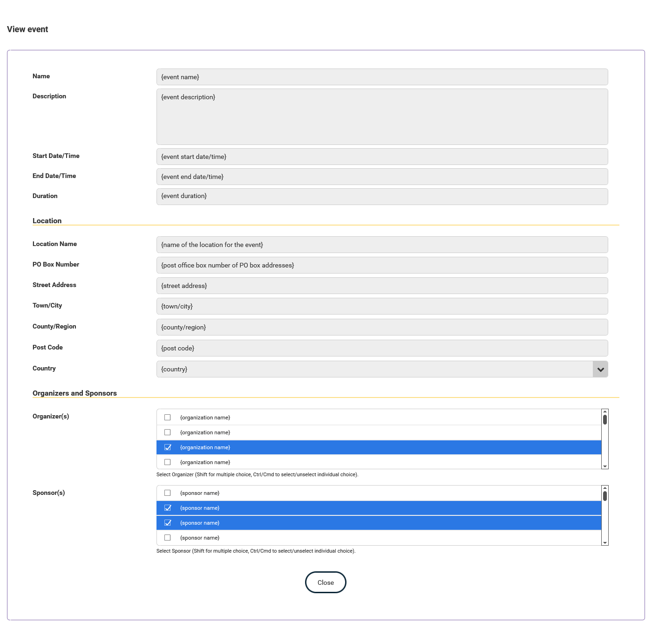Click the "View event" page title
This screenshot has height=644, width=652.
pos(27,29)
